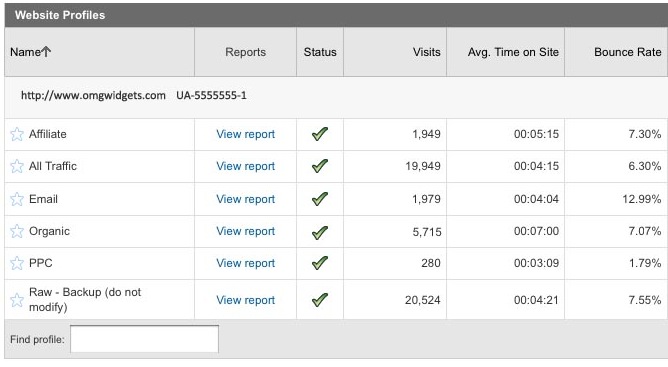Click the Website Profiles panel title

[60, 15]
